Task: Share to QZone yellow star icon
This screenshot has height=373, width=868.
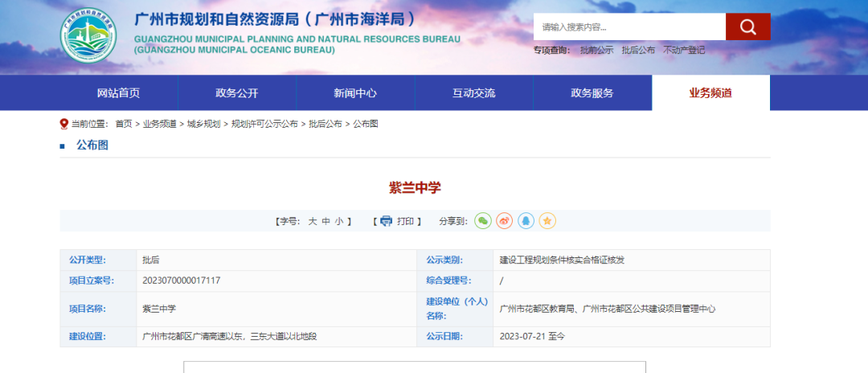Action: pos(547,221)
